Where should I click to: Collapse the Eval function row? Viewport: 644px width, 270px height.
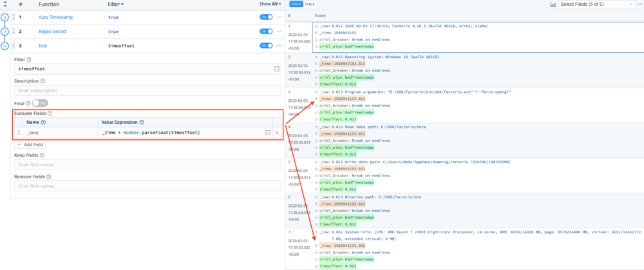tap(5, 46)
